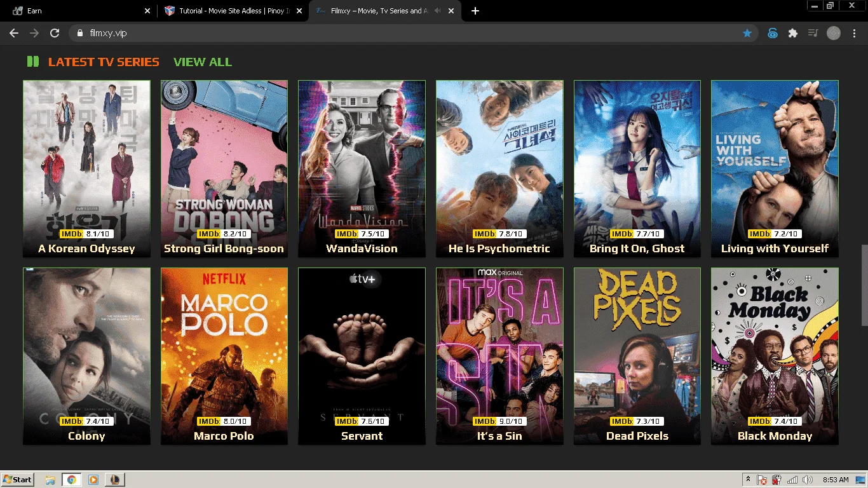Image resolution: width=868 pixels, height=488 pixels.
Task: Click the Bring It On, Ghost title
Action: click(637, 248)
